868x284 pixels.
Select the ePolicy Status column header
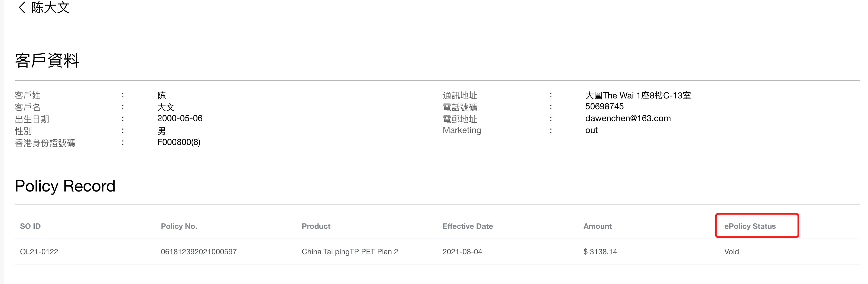pyautogui.click(x=750, y=226)
